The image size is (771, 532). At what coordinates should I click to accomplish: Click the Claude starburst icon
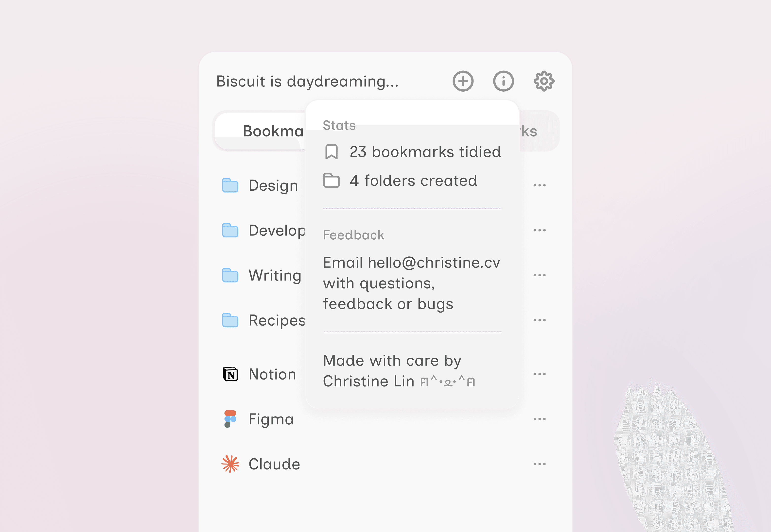pos(230,464)
